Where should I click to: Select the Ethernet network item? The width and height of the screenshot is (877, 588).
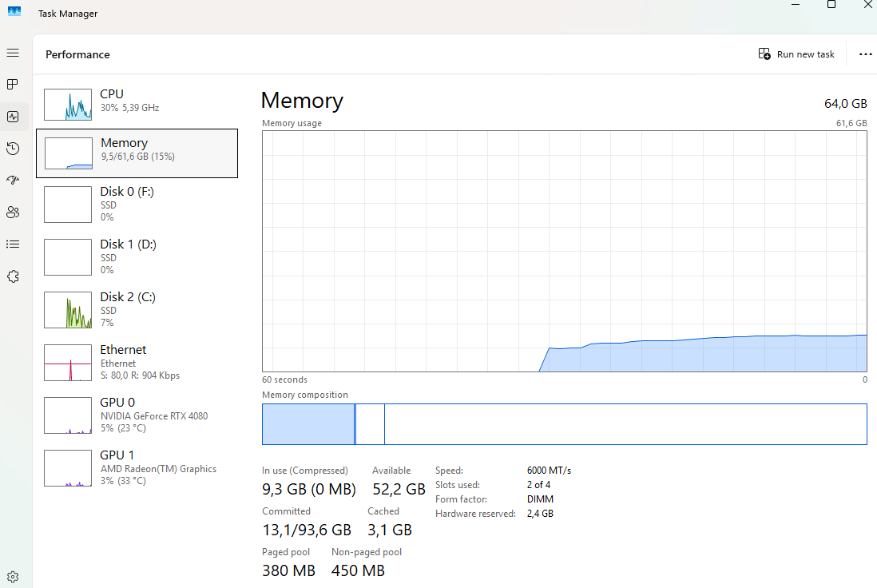coord(137,362)
